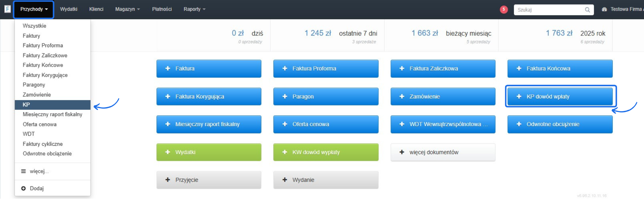Click the '5 sprzedaży' caption
This screenshot has width=644, height=200.
pyautogui.click(x=478, y=42)
